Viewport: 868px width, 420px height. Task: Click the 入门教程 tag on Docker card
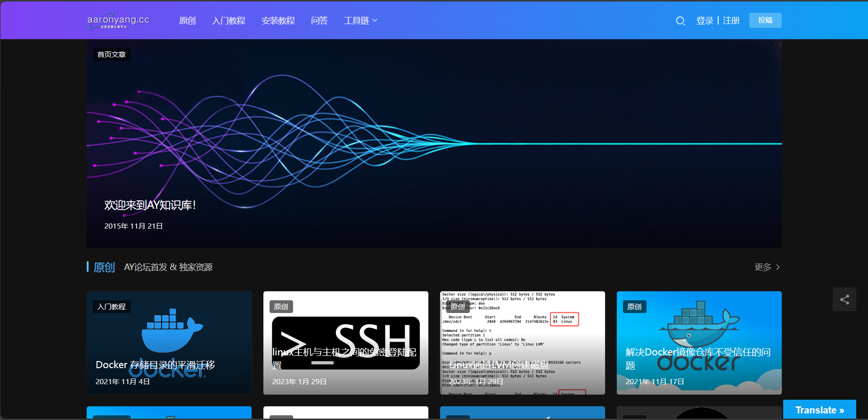pyautogui.click(x=112, y=307)
